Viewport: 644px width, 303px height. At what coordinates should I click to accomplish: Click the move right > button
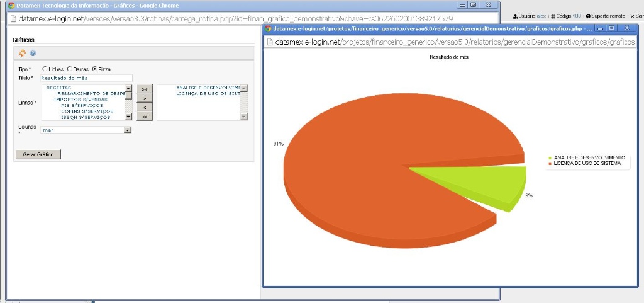coord(144,98)
